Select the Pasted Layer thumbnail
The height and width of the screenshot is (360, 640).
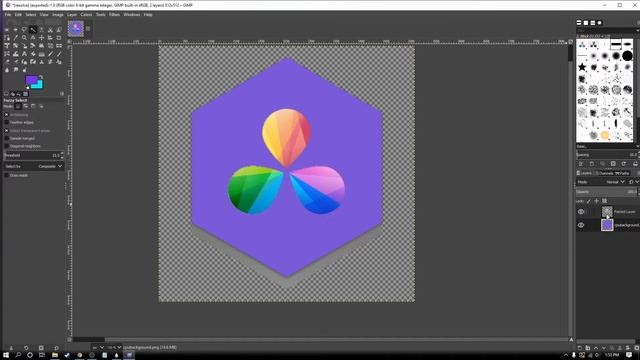[x=607, y=211]
